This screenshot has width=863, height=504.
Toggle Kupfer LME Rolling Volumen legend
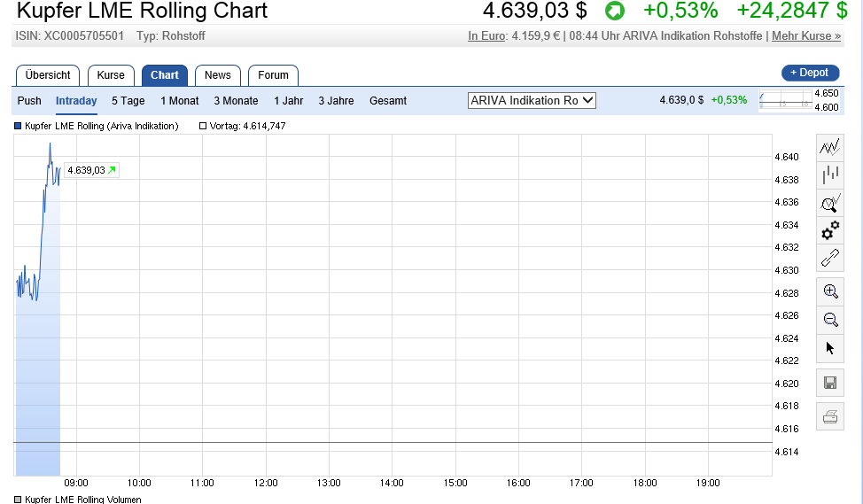[18, 500]
